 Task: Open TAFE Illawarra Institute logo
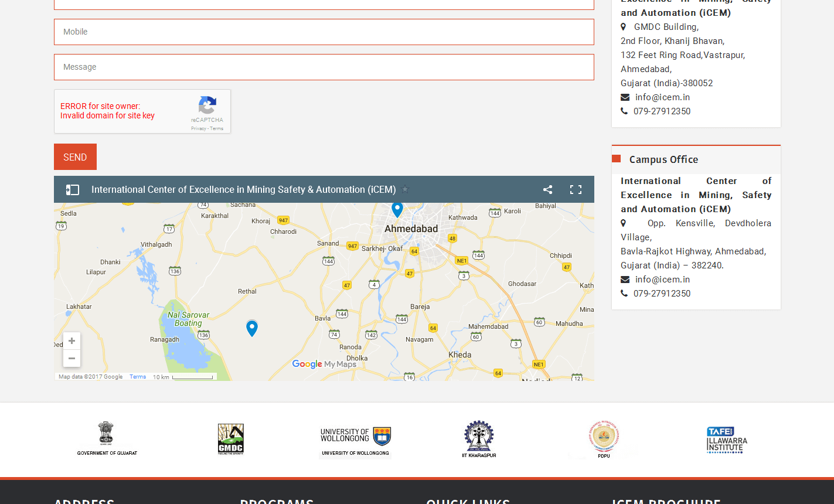tap(727, 440)
